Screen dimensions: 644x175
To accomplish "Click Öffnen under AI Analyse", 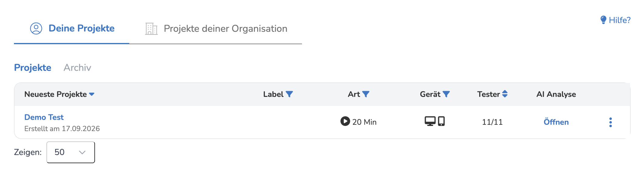I will click(556, 122).
